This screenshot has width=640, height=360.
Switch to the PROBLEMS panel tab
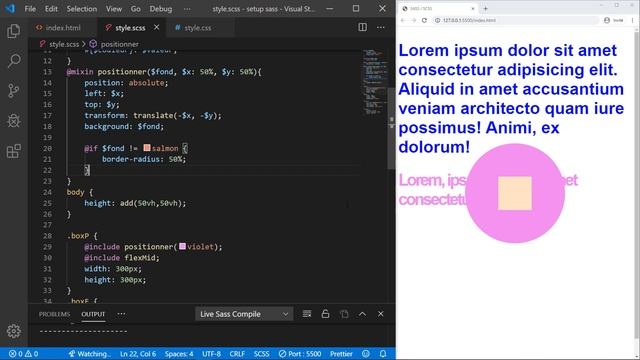tap(54, 314)
